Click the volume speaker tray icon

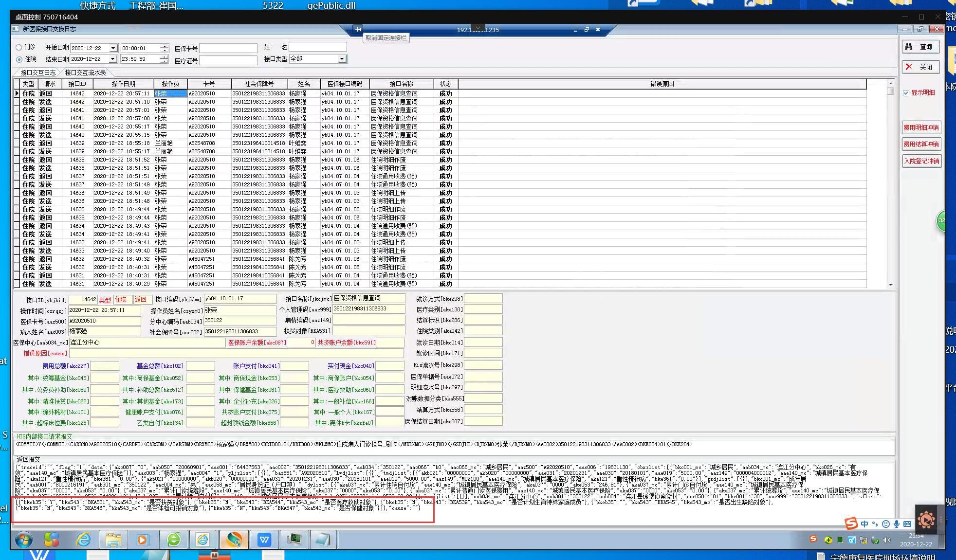point(886,540)
